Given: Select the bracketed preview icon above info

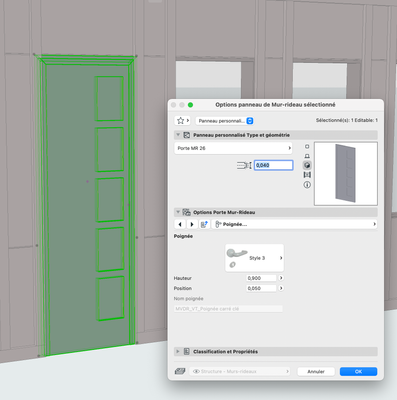Looking at the screenshot, I should coord(307,175).
